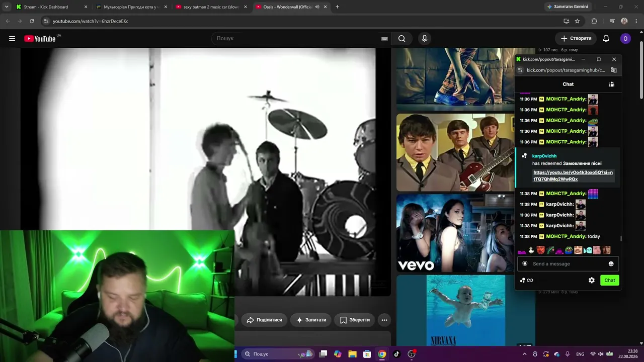Screen dimensions: 644x362
Task: Open Chrome media controls icon
Action: [x=612, y=21]
